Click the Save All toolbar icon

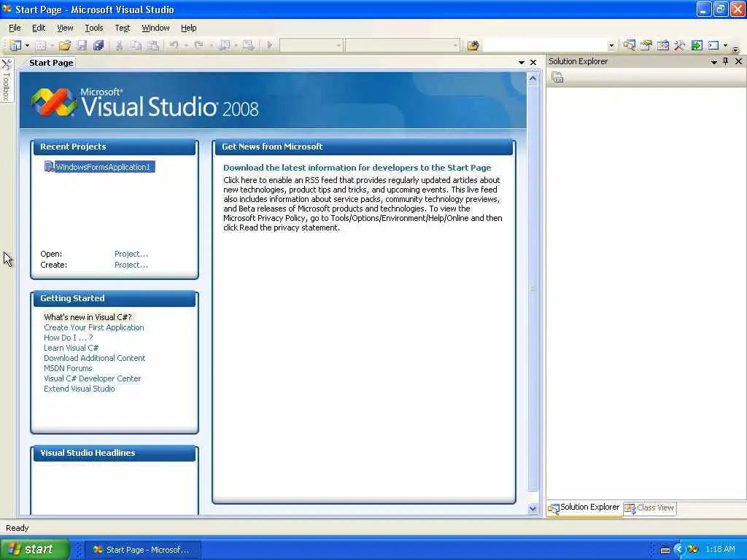tap(98, 46)
